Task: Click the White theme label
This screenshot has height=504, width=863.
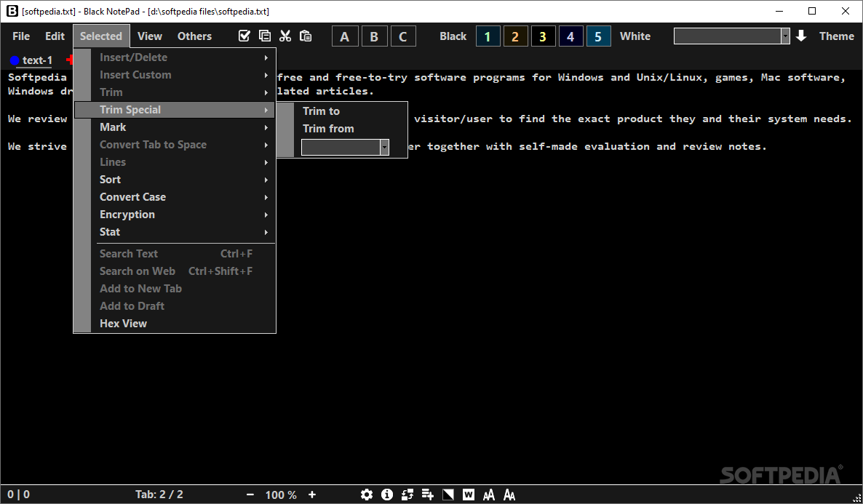Action: click(635, 36)
